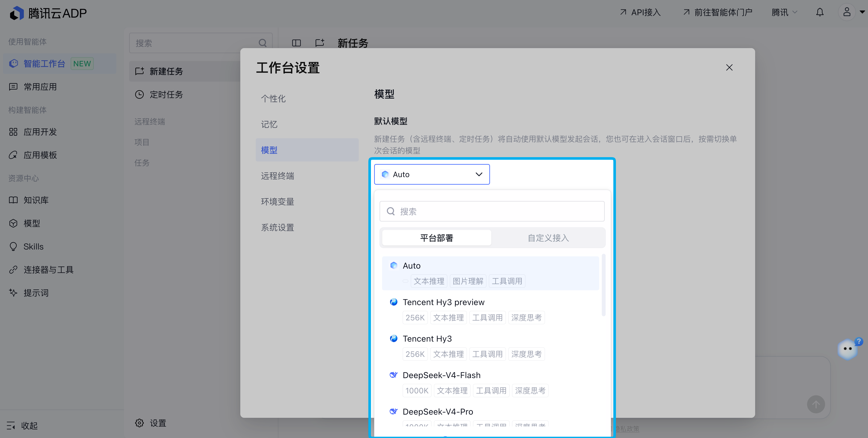Click the Tencent Hy3 model icon
The height and width of the screenshot is (438, 868).
(393, 338)
